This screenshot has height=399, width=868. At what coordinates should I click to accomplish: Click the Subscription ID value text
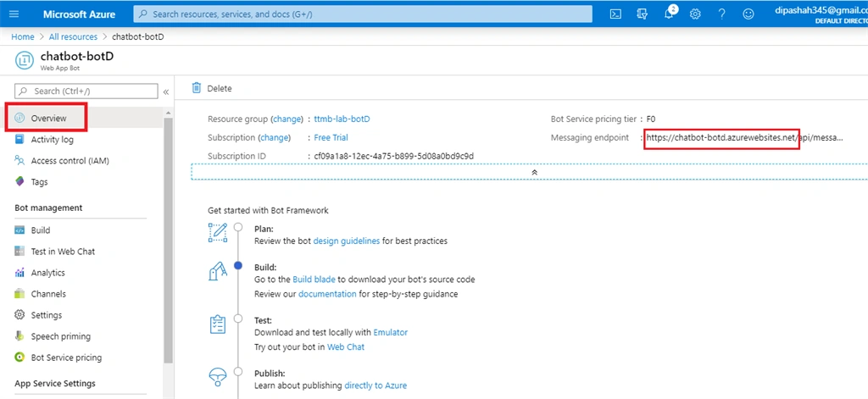(393, 156)
